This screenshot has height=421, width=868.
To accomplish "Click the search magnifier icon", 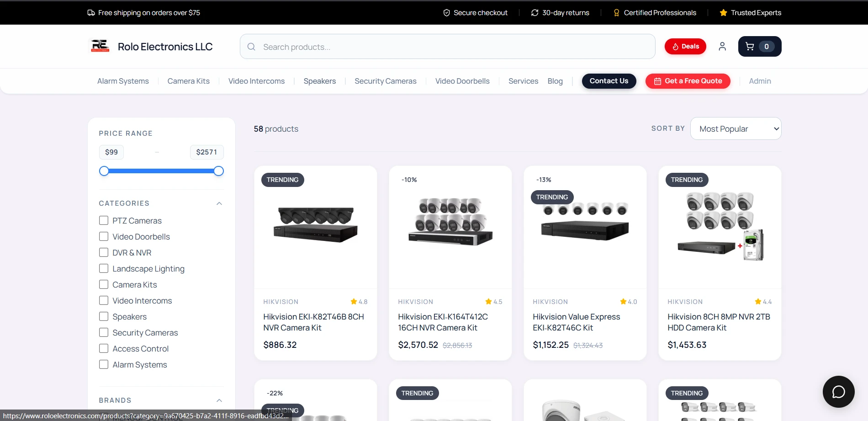I will [x=251, y=47].
